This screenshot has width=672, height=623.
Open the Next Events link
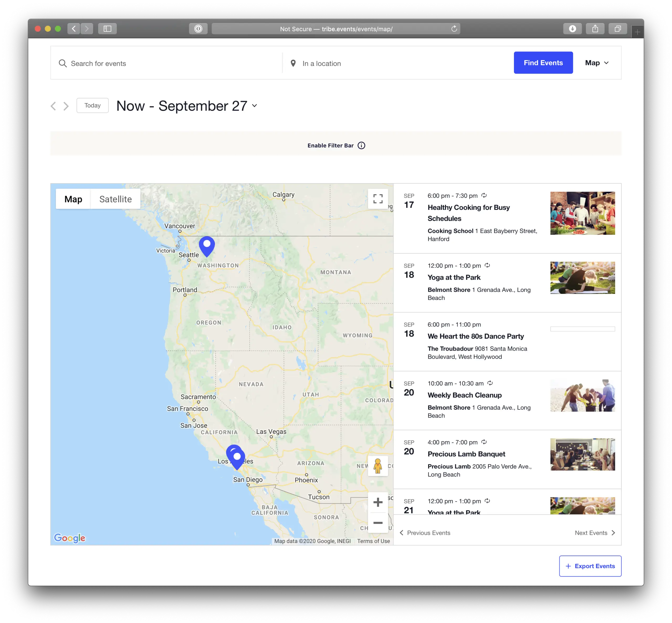tap(595, 533)
